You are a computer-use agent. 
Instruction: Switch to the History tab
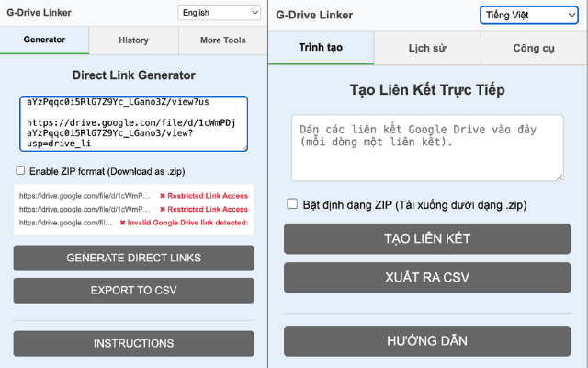[133, 40]
